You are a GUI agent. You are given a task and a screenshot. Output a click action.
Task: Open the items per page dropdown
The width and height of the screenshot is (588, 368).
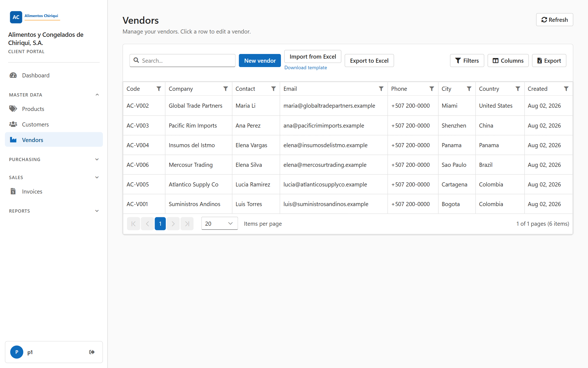tap(219, 224)
